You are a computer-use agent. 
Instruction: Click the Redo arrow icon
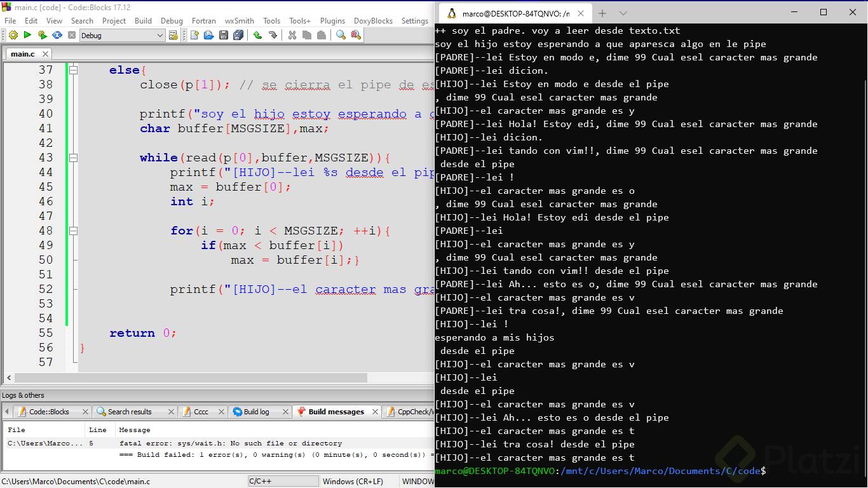[x=273, y=36]
